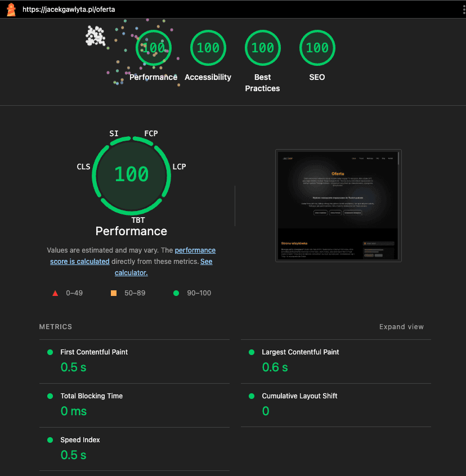Open the jacekgawlyta.pl/oferta URL link
This screenshot has height=476, width=466.
coord(69,10)
